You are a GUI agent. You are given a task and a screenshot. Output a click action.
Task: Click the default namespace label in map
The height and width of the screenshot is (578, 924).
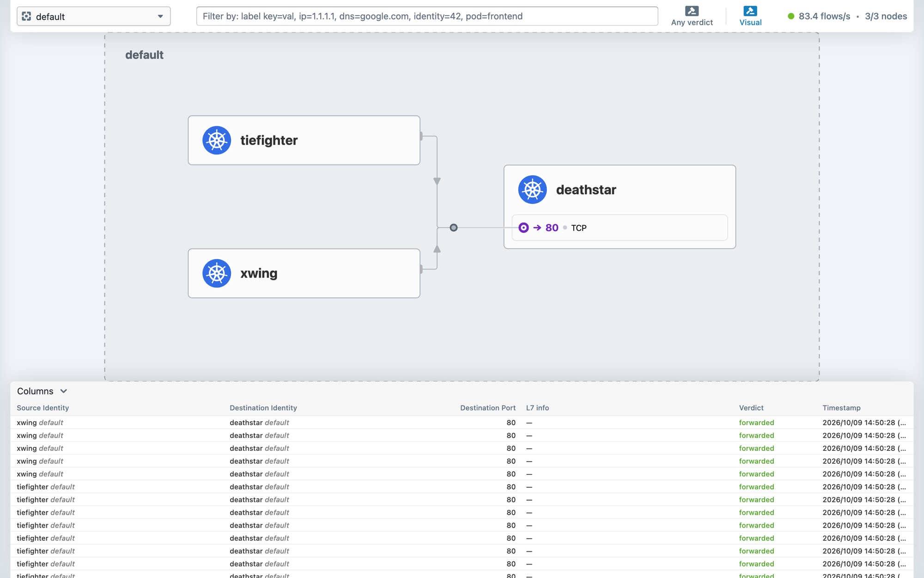coord(144,55)
